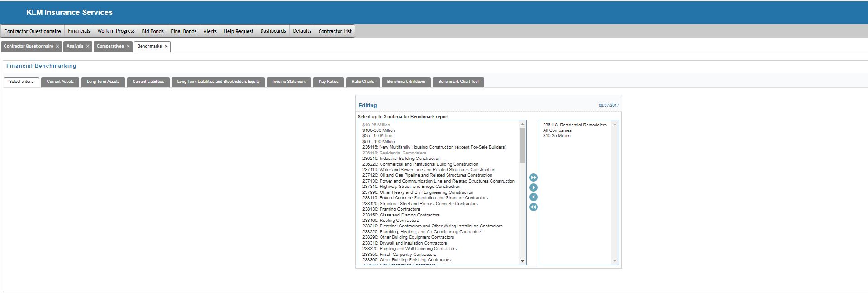Click the remove all double-left arrow icon
Screen dimensions: 868x293
tap(534, 207)
